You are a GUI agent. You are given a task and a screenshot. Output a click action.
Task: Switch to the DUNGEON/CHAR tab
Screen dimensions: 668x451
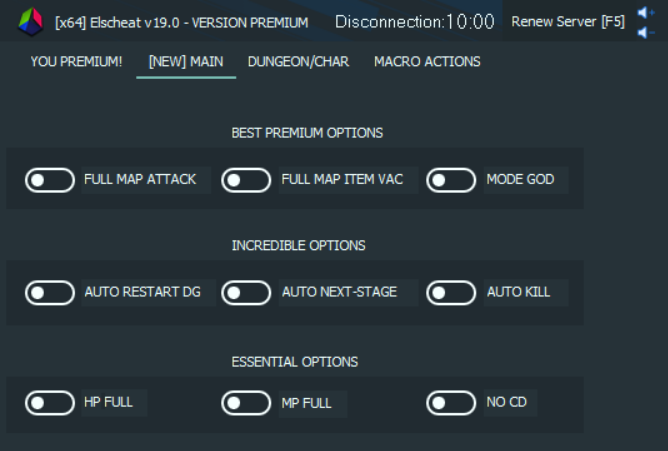point(298,62)
